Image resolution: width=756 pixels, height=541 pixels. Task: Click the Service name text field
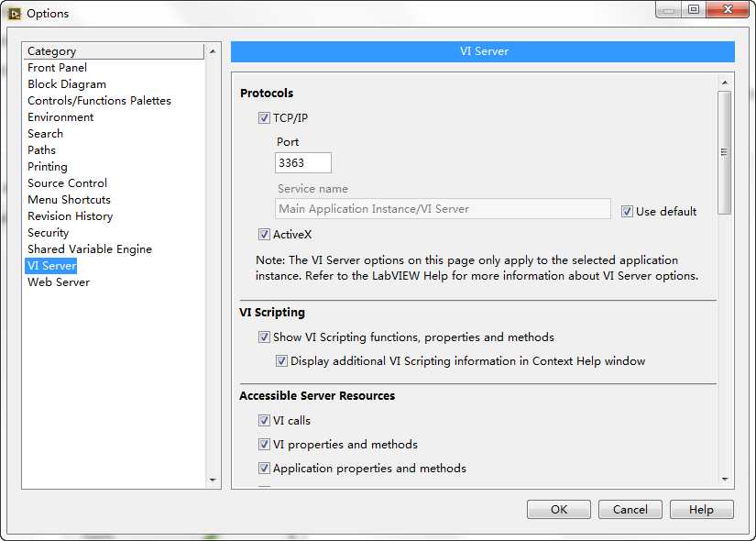[443, 209]
